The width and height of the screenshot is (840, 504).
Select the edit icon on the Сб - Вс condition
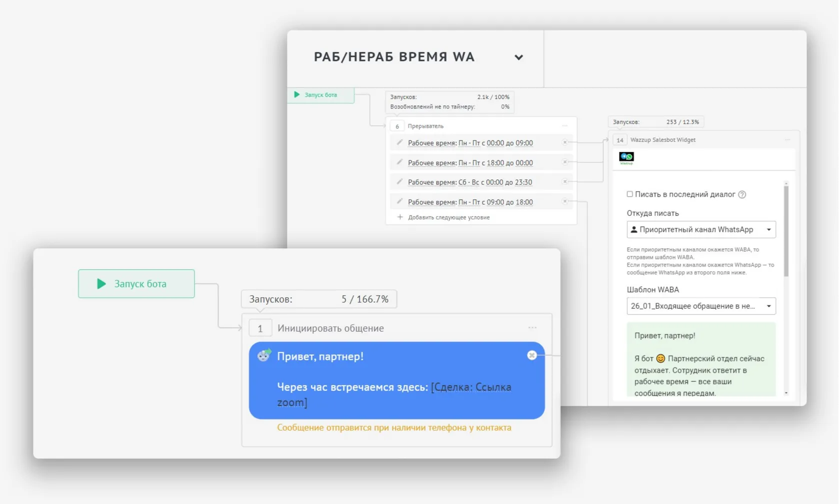tap(398, 182)
